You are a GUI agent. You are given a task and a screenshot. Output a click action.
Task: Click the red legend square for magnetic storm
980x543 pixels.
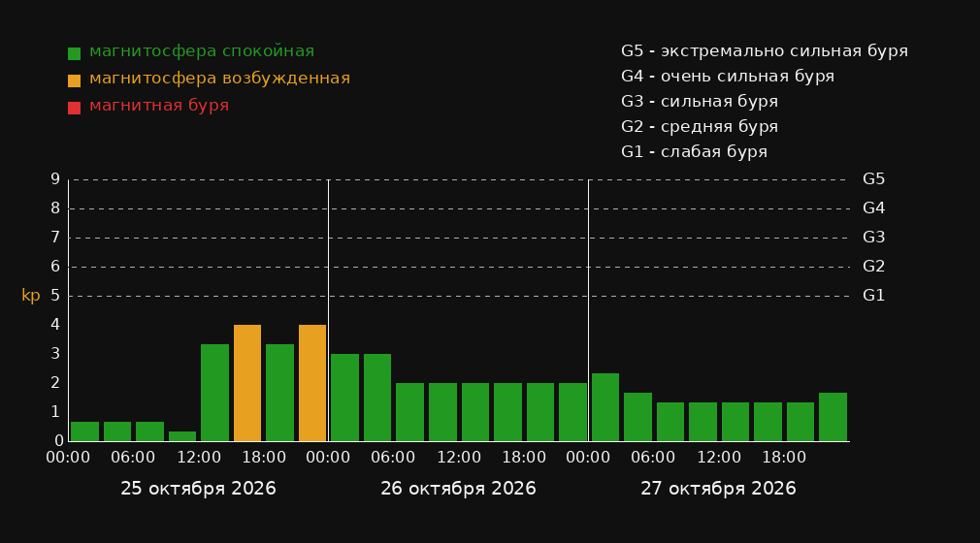click(75, 108)
